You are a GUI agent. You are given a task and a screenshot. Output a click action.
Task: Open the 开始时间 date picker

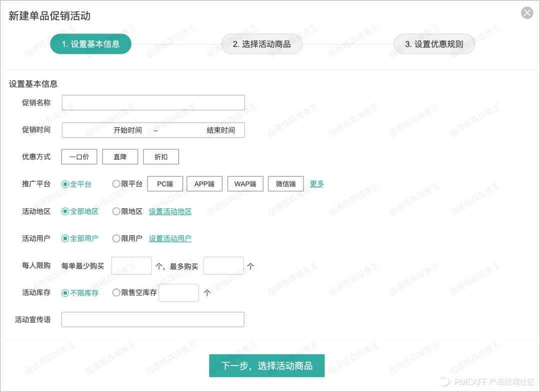click(x=128, y=130)
